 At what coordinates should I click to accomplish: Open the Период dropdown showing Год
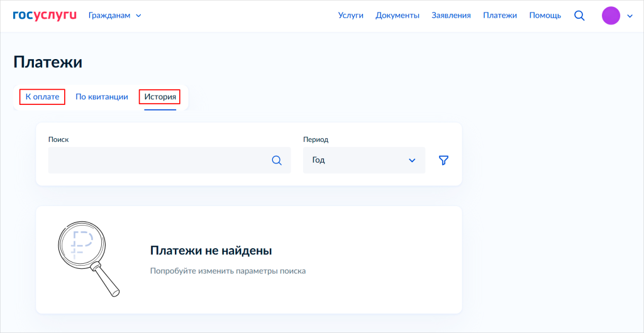tap(364, 160)
